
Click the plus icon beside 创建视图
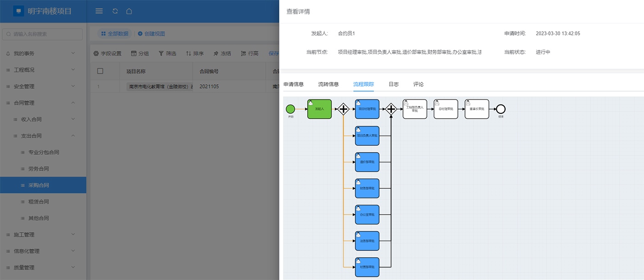click(140, 34)
